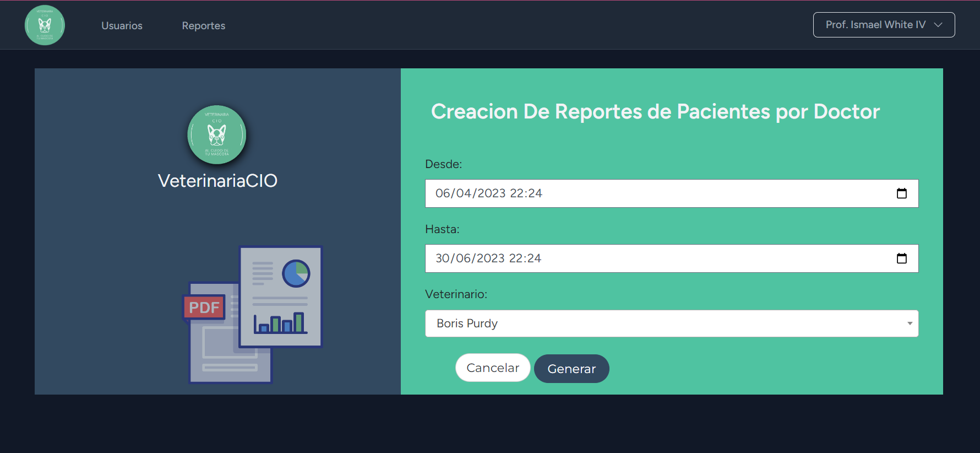Click the chevron beside the user name

coord(938,25)
